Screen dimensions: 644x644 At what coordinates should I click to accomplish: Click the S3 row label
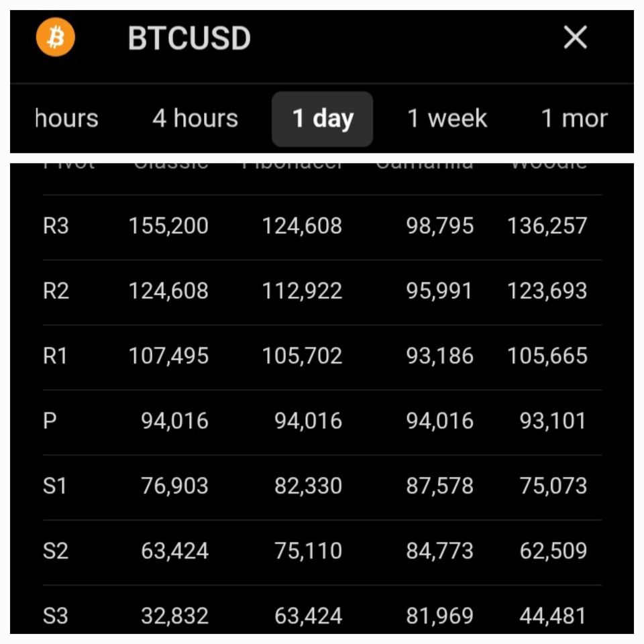(56, 616)
